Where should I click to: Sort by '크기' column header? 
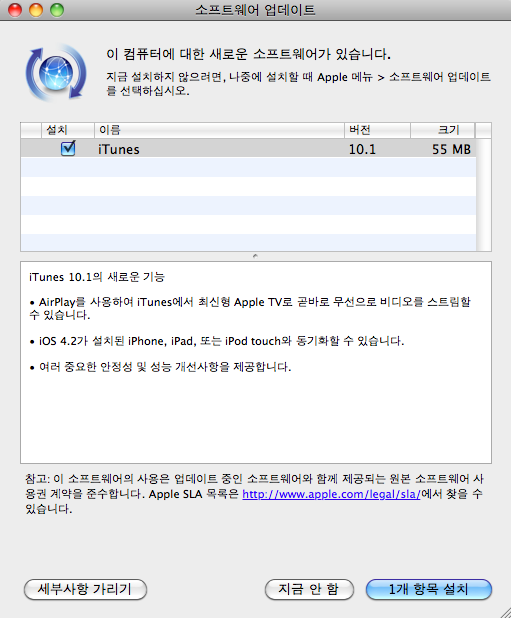(443, 130)
